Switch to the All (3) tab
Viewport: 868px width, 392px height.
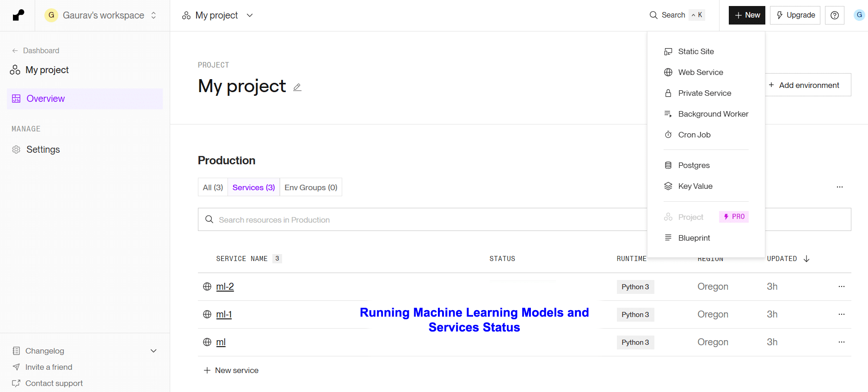213,187
